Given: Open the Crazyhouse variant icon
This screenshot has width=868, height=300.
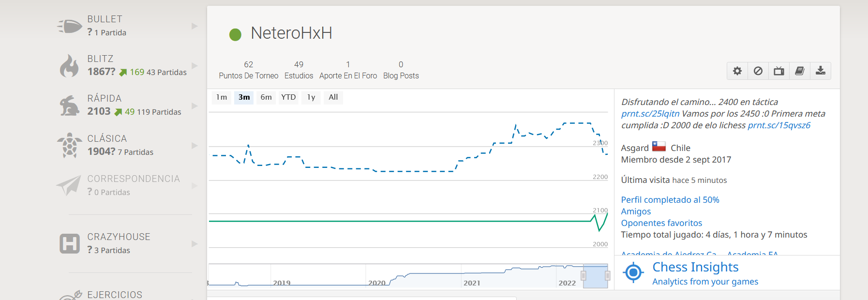Looking at the screenshot, I should 69,243.
